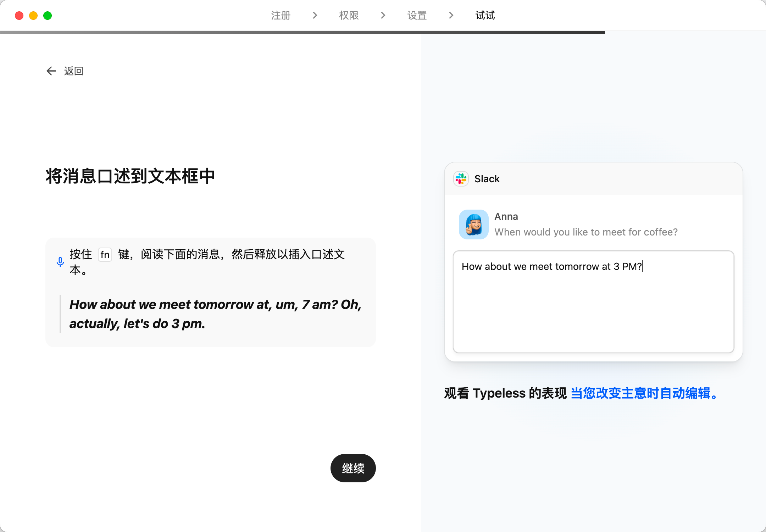Open the 设置 step
766x532 pixels.
tap(417, 15)
